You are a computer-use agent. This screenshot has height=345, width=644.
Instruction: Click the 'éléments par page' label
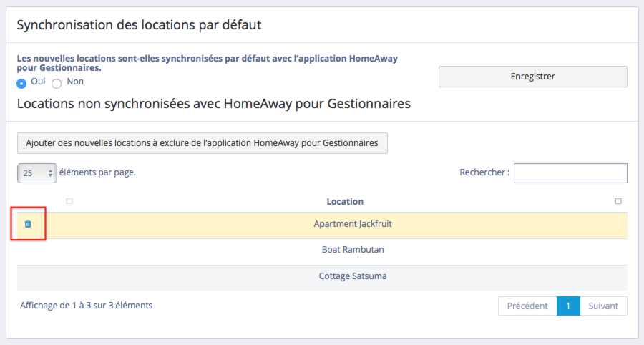[97, 172]
